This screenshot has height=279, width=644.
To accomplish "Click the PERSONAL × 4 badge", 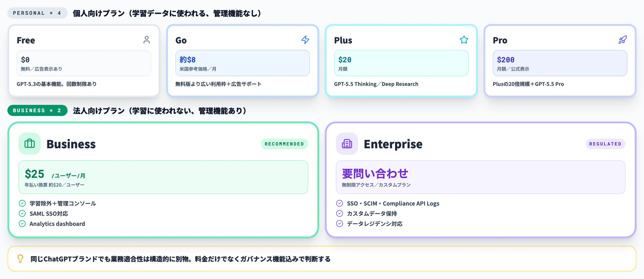I will pos(37,13).
